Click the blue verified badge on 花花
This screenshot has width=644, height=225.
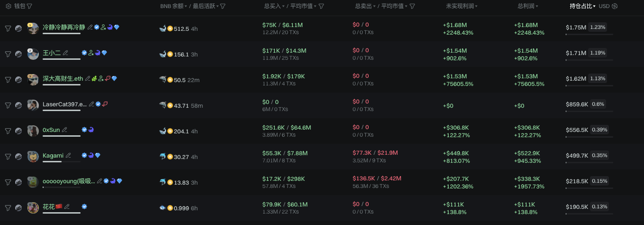pos(84,206)
